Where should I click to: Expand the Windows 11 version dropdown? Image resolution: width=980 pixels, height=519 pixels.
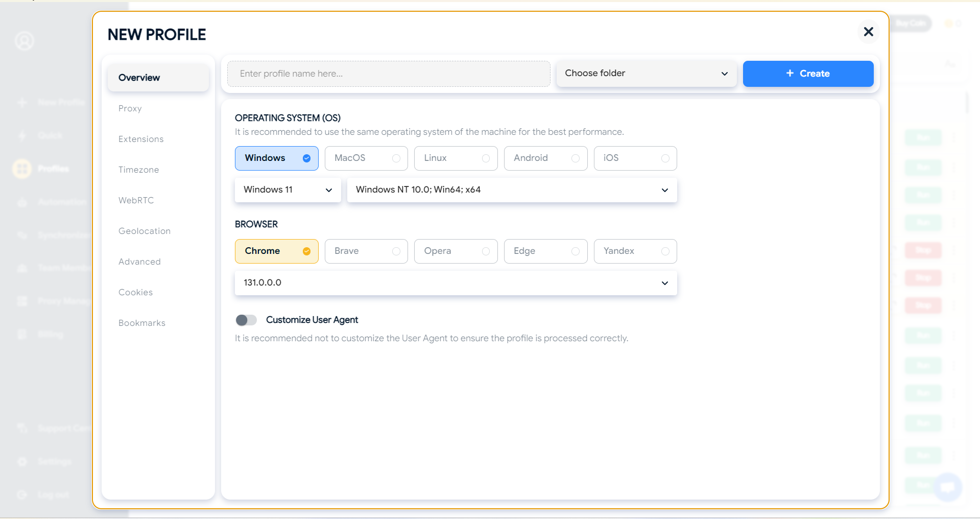(288, 190)
